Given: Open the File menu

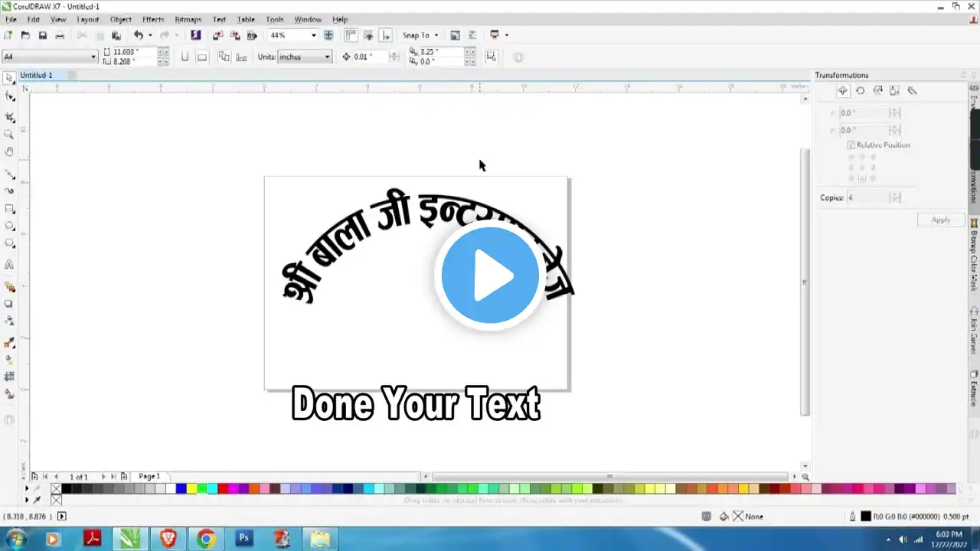Looking at the screenshot, I should pos(11,19).
